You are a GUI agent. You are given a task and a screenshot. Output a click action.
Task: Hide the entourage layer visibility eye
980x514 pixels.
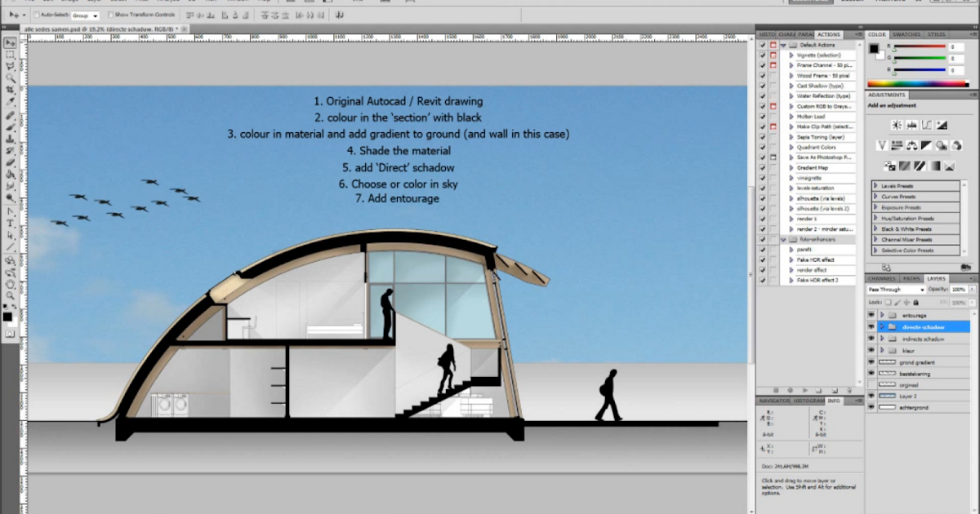point(871,315)
